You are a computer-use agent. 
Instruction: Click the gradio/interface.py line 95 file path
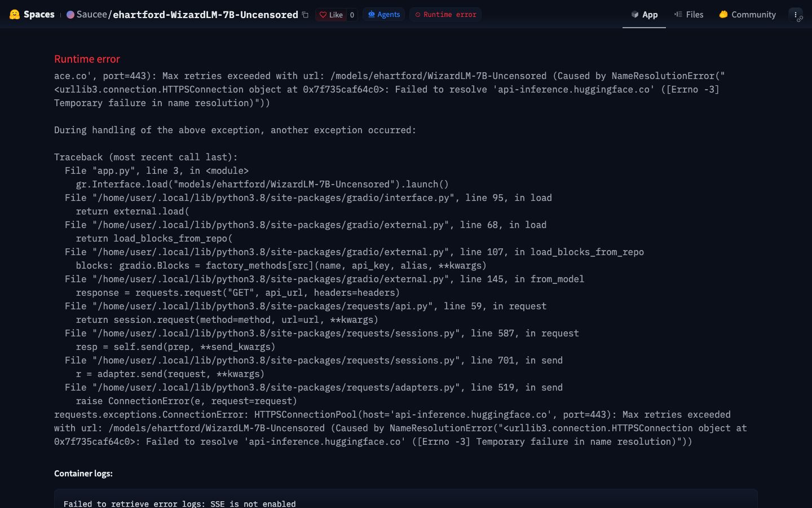coord(308,198)
